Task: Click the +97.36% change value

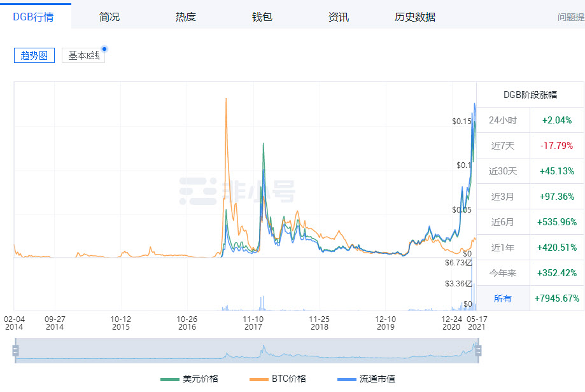Action: [556, 196]
